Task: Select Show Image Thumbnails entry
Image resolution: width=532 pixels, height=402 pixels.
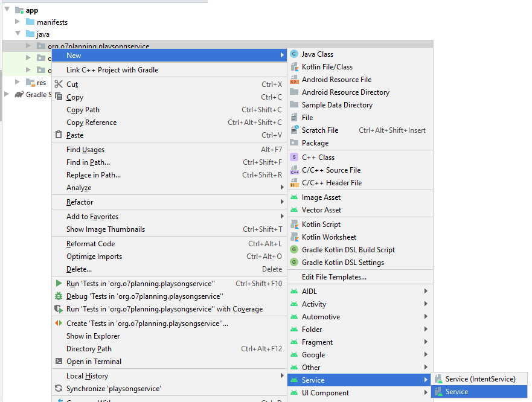Action: coord(169,229)
